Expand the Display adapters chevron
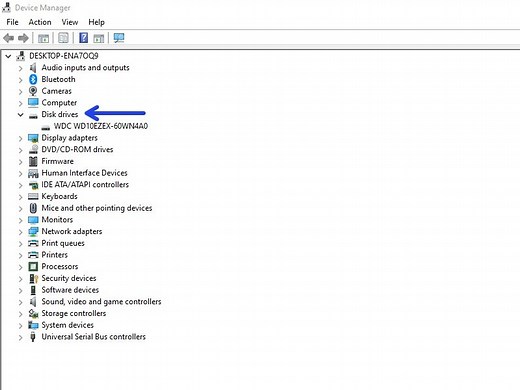The height and width of the screenshot is (390, 520). click(x=20, y=138)
